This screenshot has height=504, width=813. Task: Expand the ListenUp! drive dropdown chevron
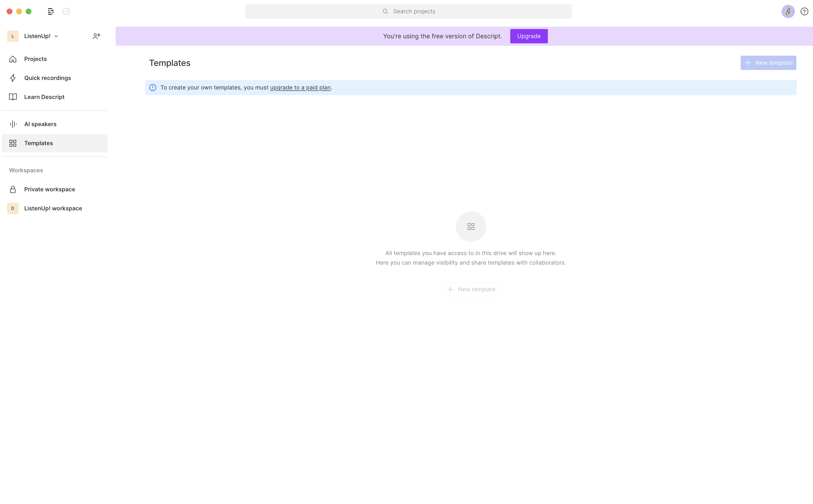pos(56,36)
